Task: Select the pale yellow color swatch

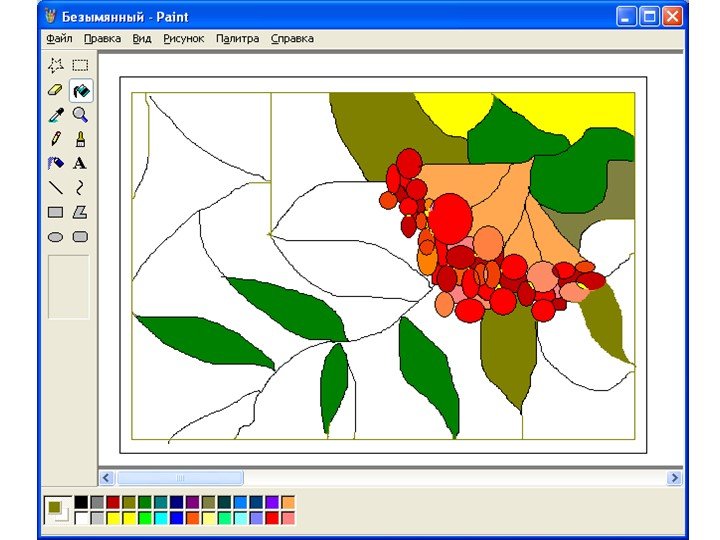Action: click(x=208, y=518)
